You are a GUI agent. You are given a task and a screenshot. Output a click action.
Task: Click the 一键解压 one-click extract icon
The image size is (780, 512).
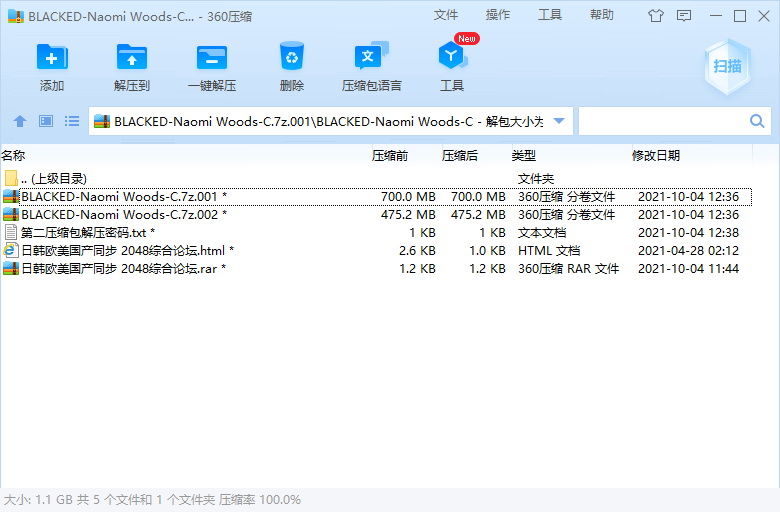pos(211,57)
